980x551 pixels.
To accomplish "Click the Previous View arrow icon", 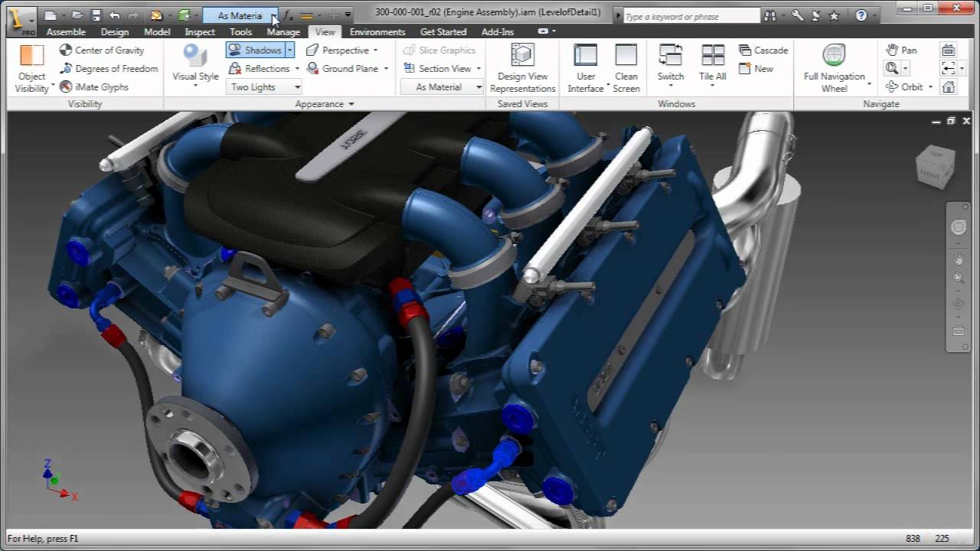I will point(949,68).
